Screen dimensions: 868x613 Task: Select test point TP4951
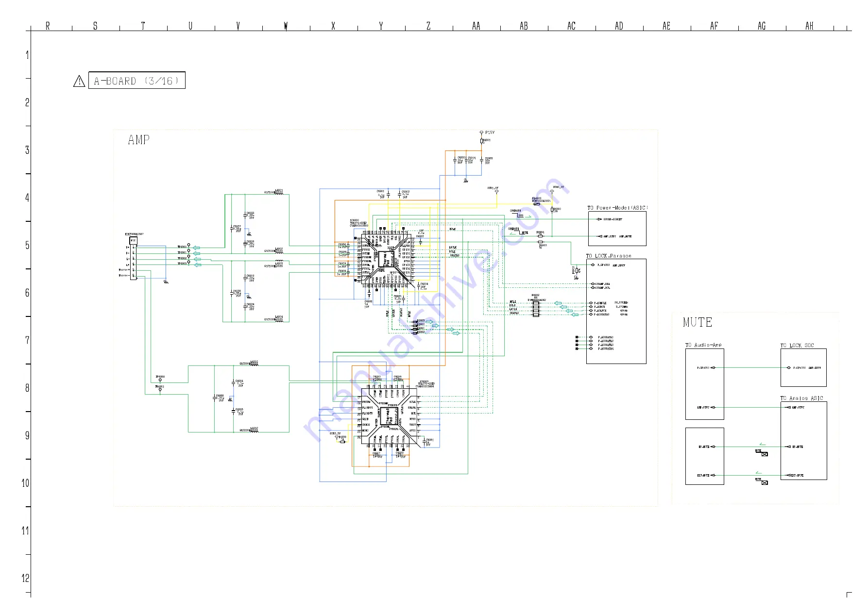pyautogui.click(x=160, y=390)
